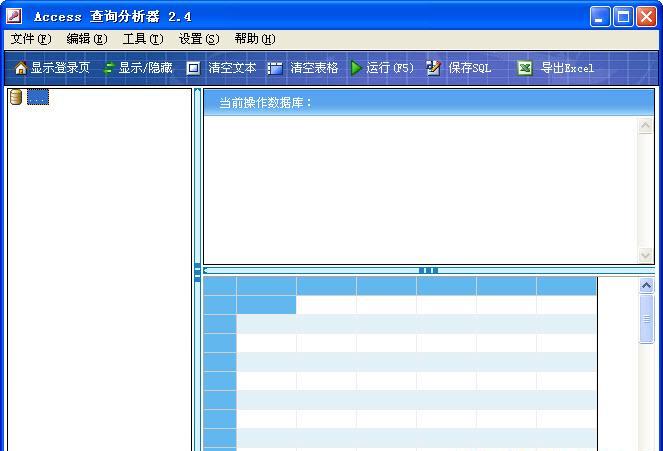
Task: Click the horizontal splitter between editor and grid
Action: [x=428, y=270]
